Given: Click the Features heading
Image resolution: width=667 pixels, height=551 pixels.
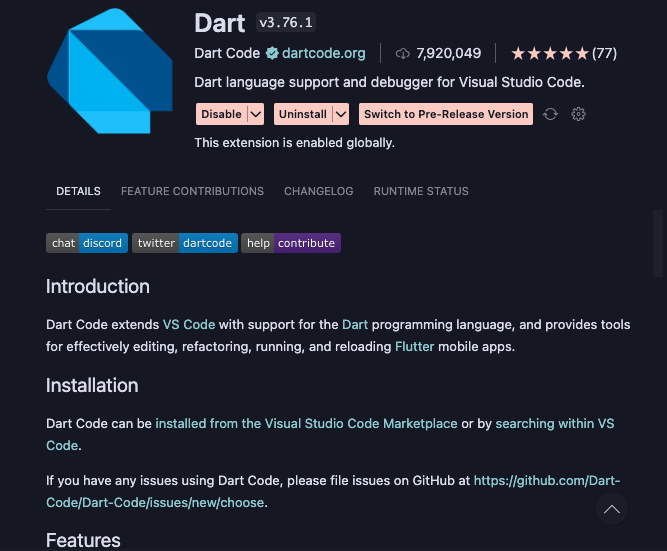Looking at the screenshot, I should [83, 540].
